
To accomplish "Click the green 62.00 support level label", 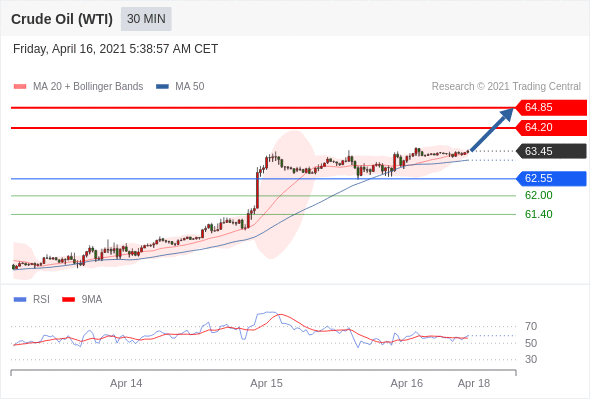I will [538, 195].
